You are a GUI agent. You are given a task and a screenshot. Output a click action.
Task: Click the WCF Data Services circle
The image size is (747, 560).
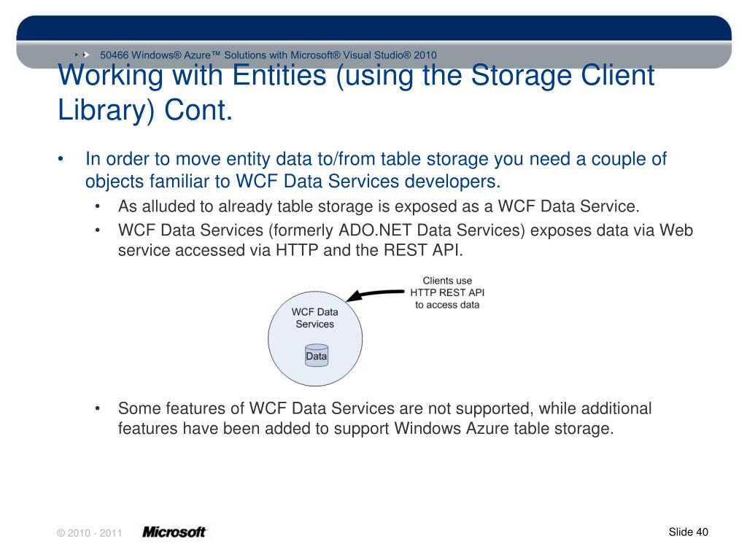[x=315, y=338]
